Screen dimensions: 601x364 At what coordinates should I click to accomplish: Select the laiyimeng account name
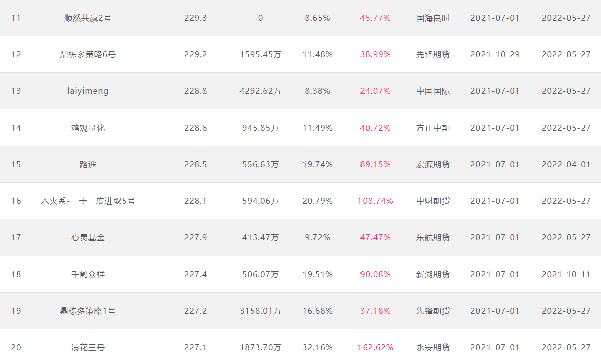(88, 91)
